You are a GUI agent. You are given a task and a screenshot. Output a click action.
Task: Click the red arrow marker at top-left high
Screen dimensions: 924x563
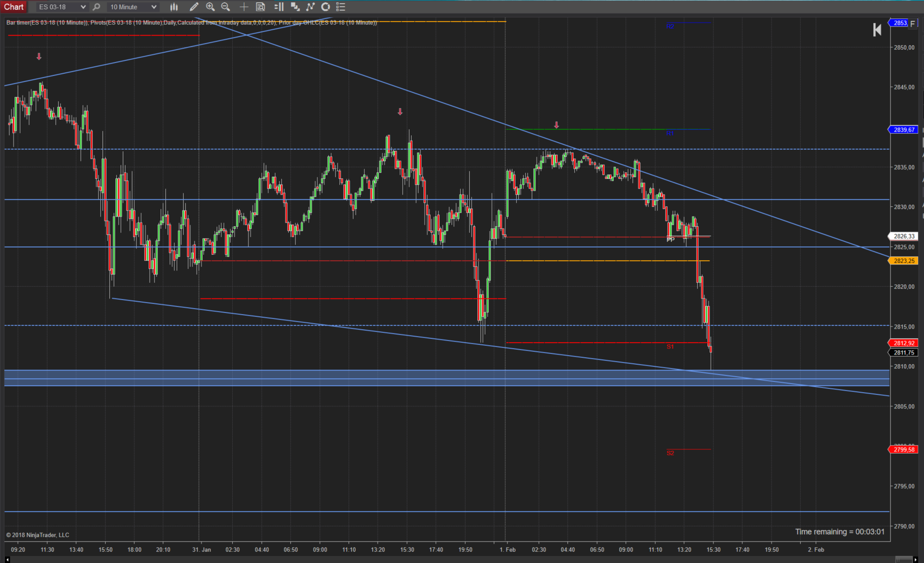(x=39, y=56)
